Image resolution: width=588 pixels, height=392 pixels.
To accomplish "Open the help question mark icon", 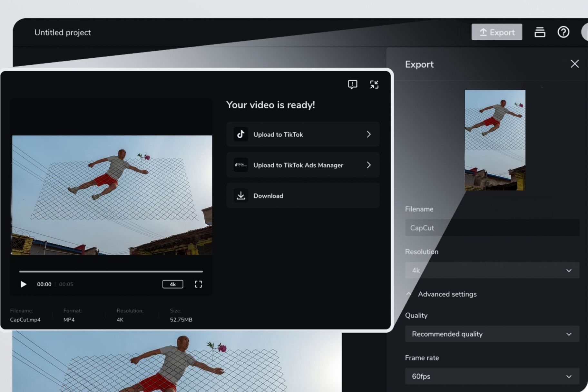I will pyautogui.click(x=563, y=32).
